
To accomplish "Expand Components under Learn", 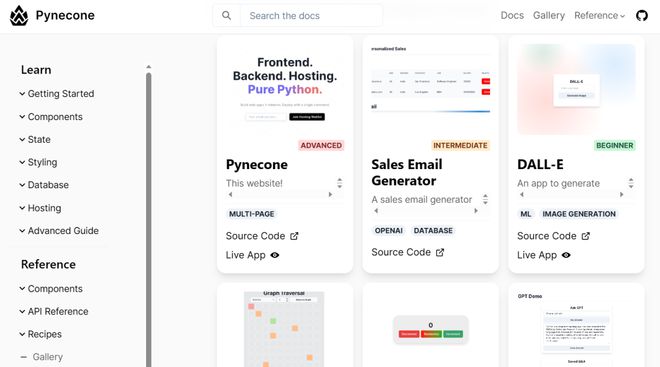I will coord(51,117).
